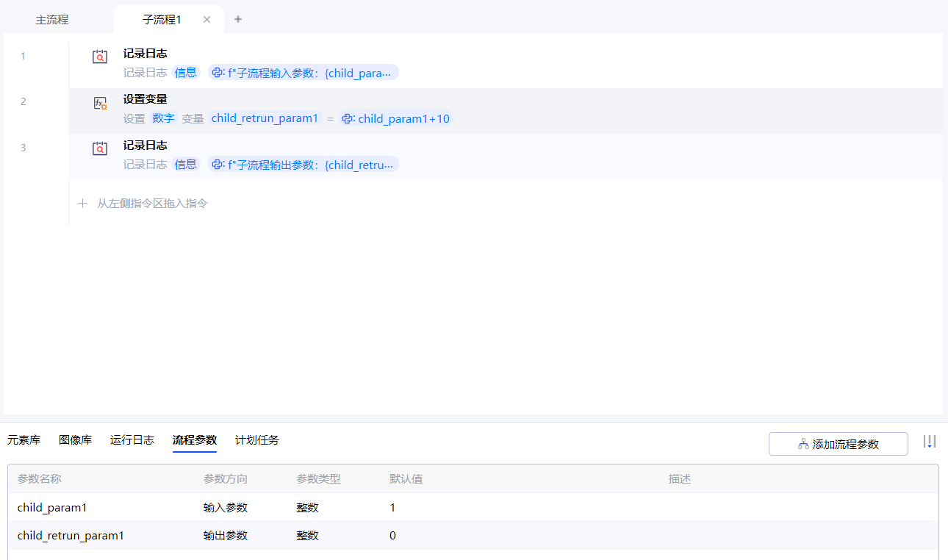This screenshot has width=948, height=560.
Task: Show the 运行日志 panel
Action: (x=132, y=440)
